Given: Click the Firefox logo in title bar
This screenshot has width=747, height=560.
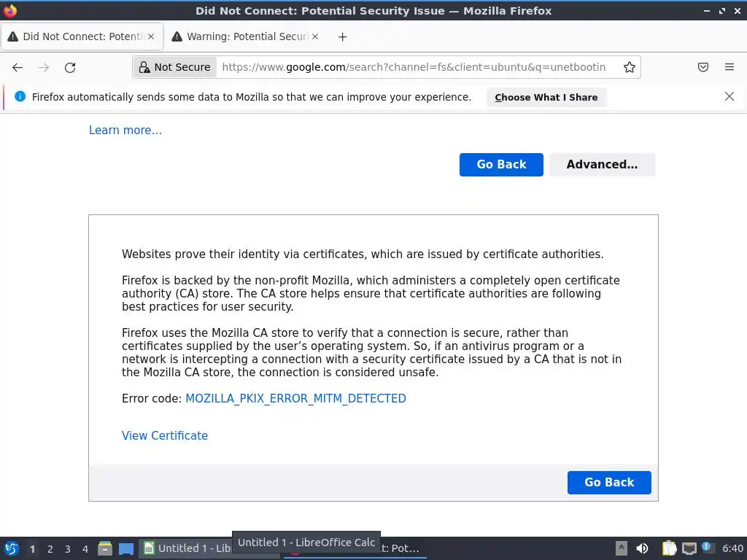Looking at the screenshot, I should click(10, 10).
